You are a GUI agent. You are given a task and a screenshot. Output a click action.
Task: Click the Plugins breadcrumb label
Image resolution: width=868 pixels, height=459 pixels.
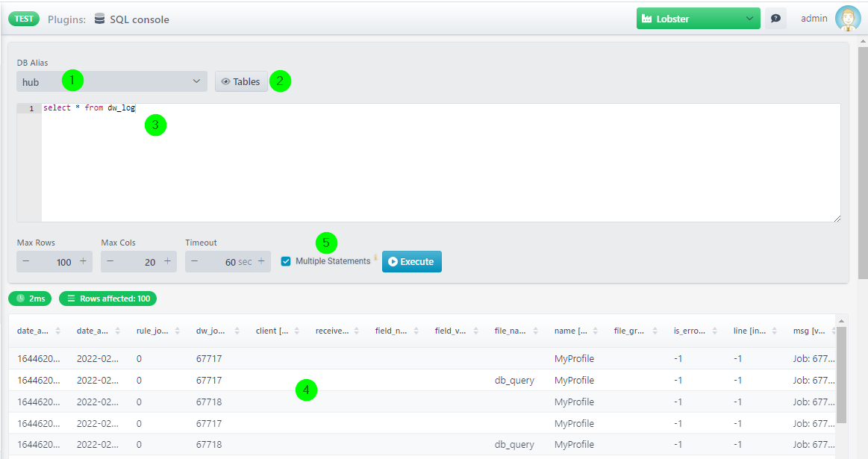click(66, 19)
